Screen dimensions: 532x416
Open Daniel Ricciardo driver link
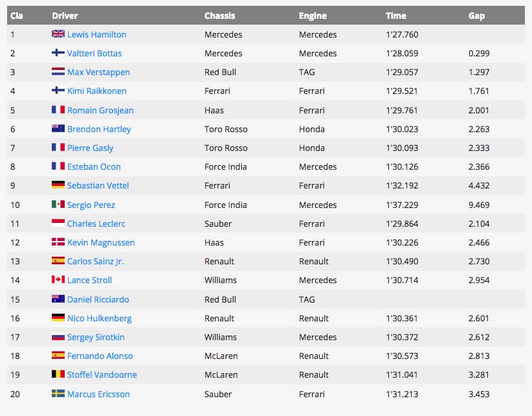tap(98, 299)
